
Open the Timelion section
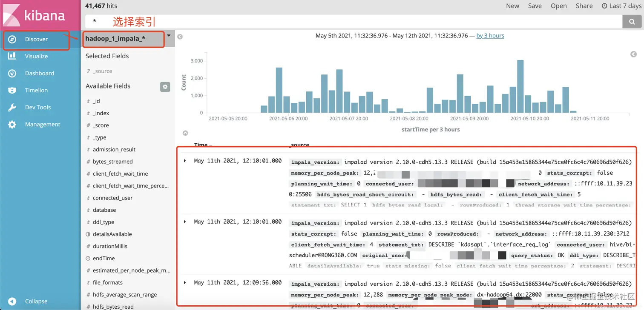click(x=36, y=90)
